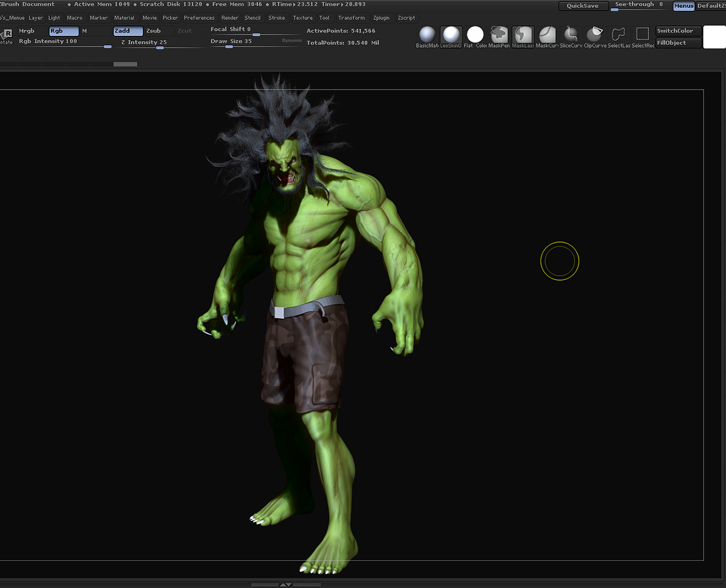Open the Movie menu
This screenshot has height=588, width=726.
pyautogui.click(x=149, y=18)
